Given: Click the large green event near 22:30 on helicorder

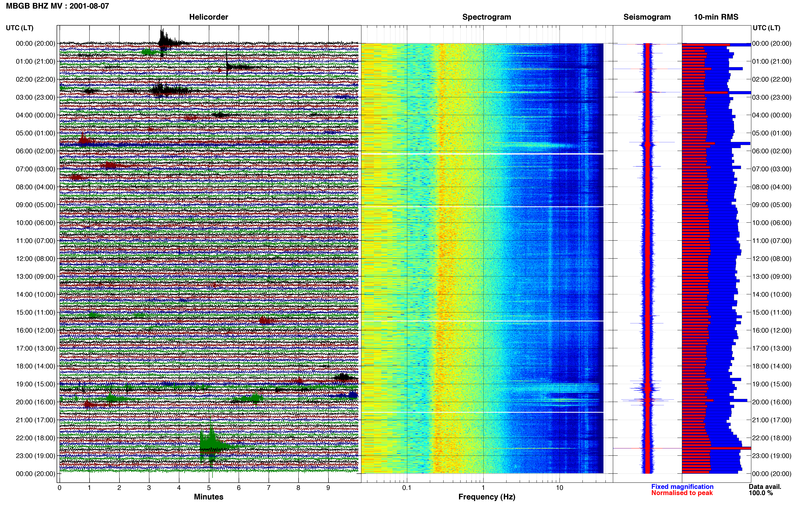Looking at the screenshot, I should pos(212,446).
